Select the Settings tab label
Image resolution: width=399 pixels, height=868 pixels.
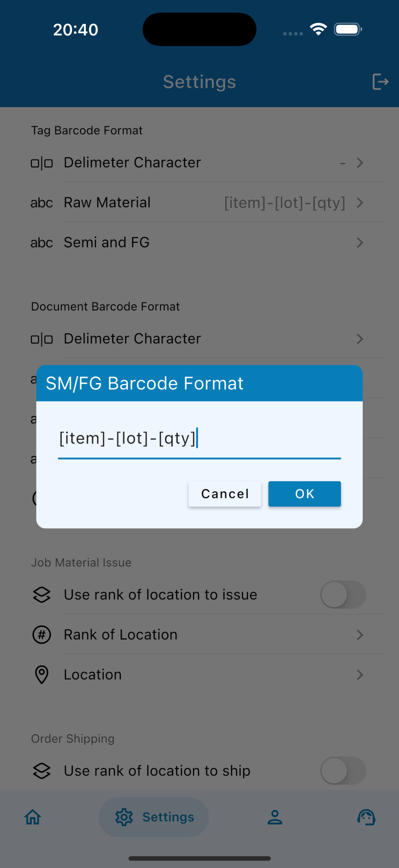pos(168,817)
